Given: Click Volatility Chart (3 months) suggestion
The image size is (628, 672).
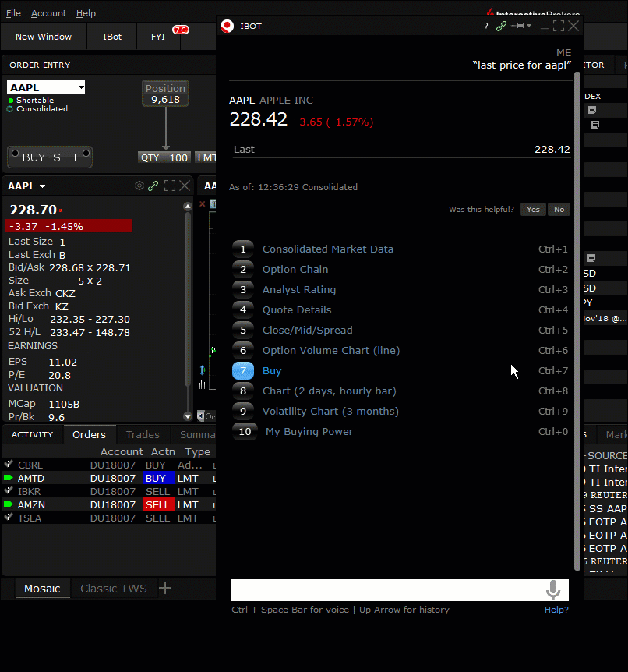Looking at the screenshot, I should [330, 411].
